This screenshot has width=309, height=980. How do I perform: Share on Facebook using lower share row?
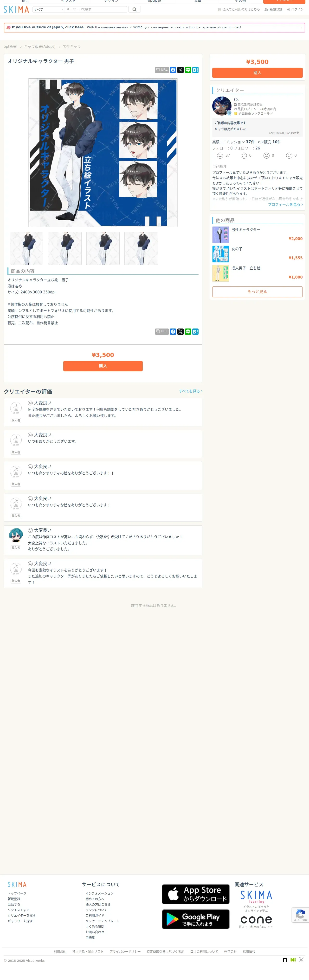coord(173,332)
